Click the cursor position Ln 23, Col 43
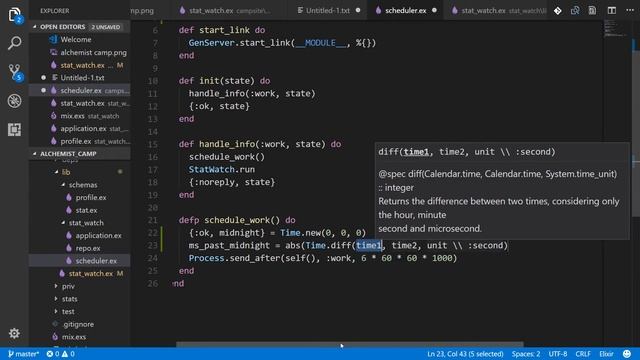Viewport: 640px width, 360px height. tap(465, 354)
